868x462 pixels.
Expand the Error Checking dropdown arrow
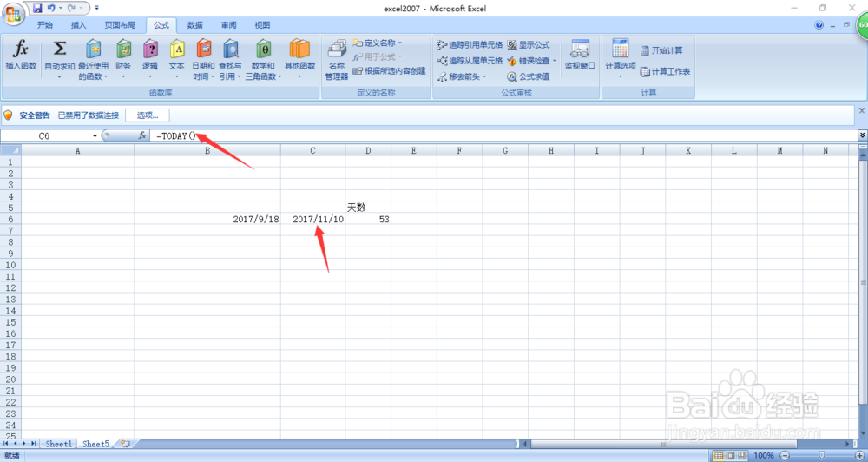click(x=554, y=61)
